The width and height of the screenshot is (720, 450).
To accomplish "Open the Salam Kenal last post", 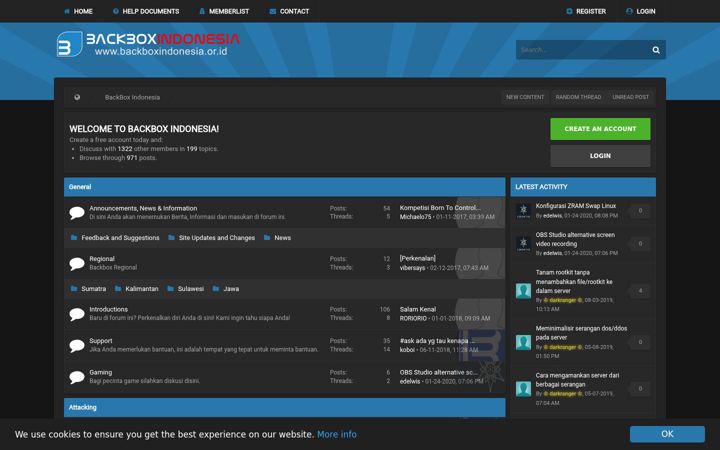I will click(418, 309).
